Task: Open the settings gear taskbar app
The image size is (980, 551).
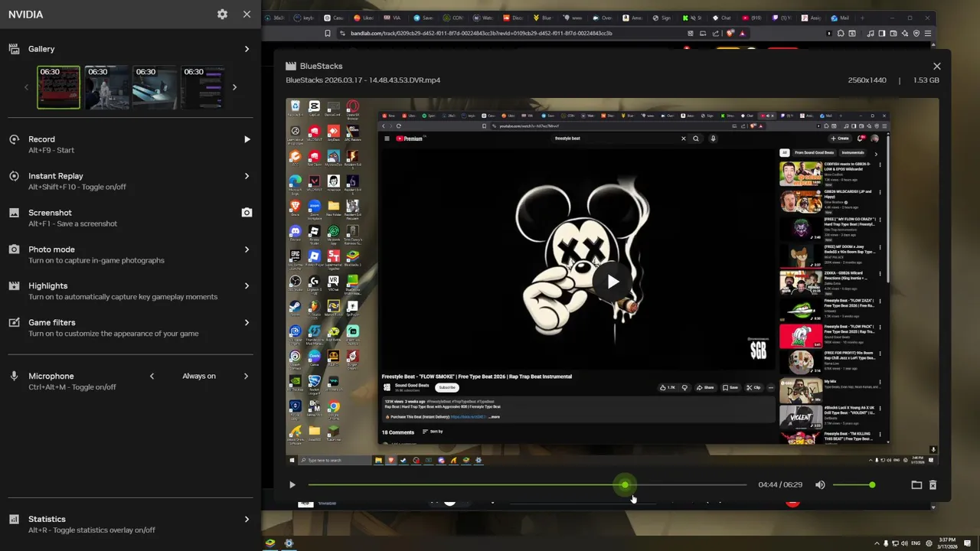Action: pos(289,543)
